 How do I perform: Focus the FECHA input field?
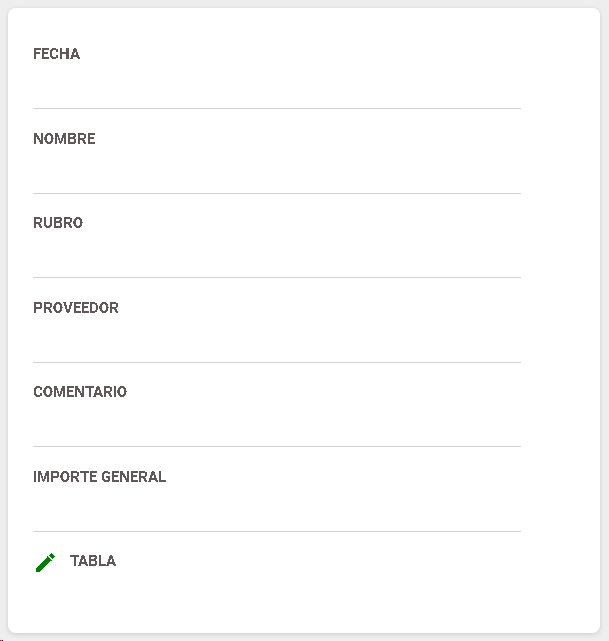point(277,86)
